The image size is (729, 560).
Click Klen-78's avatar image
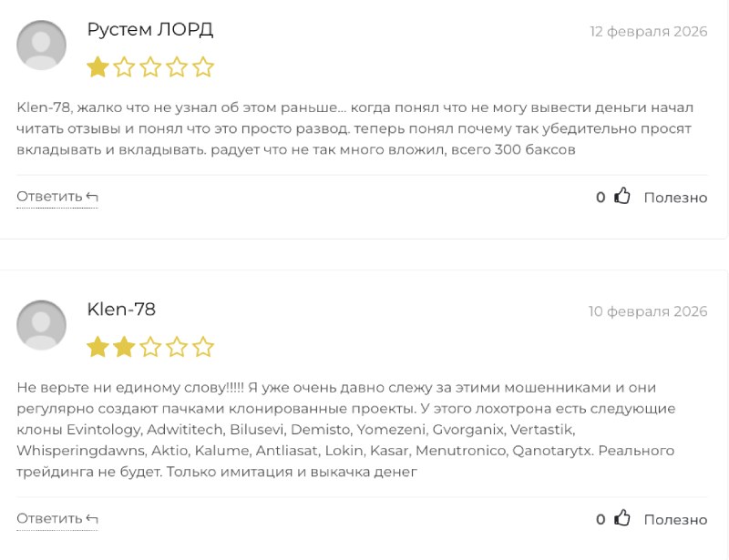coord(42,325)
